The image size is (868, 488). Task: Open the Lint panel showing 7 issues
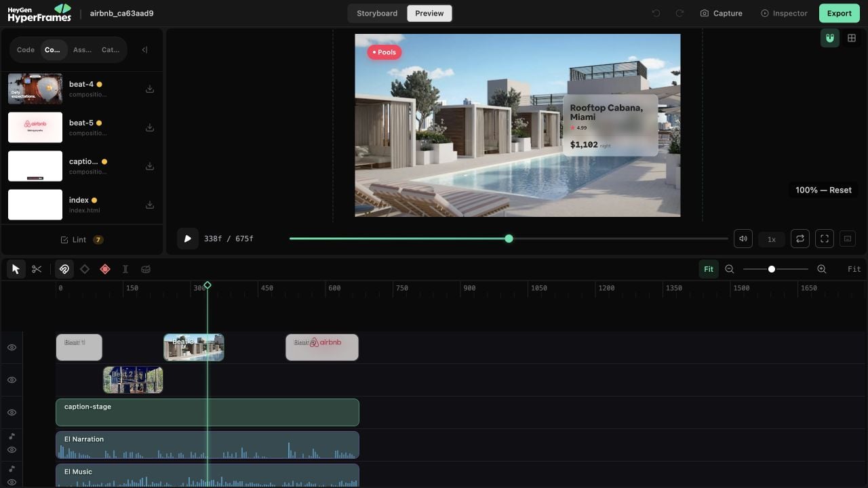(x=81, y=240)
